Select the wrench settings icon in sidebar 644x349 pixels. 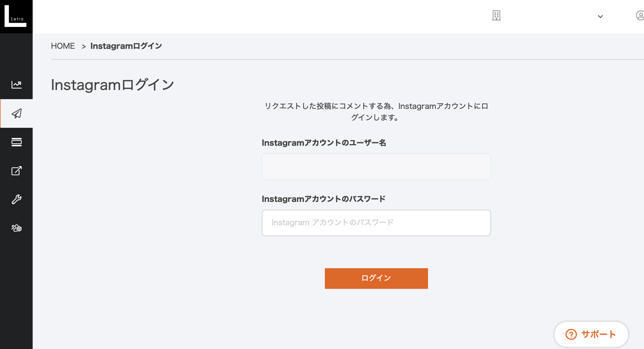[x=16, y=199]
